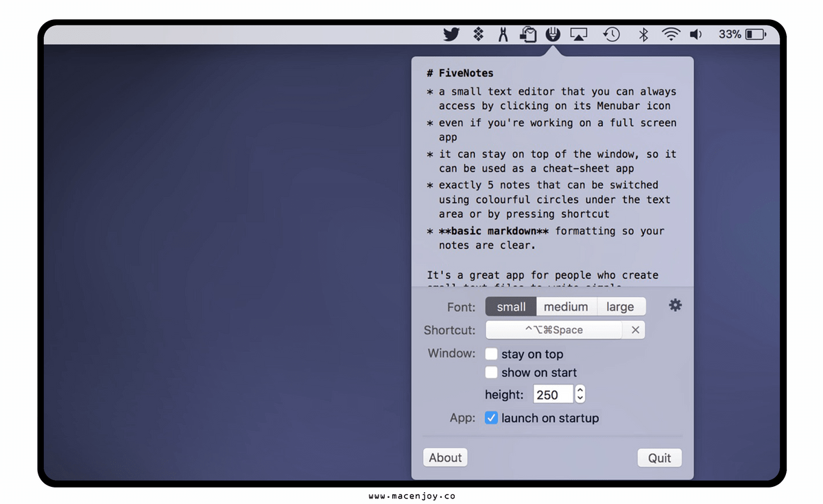823x504 pixels.
Task: Open the About dialog
Action: [445, 457]
